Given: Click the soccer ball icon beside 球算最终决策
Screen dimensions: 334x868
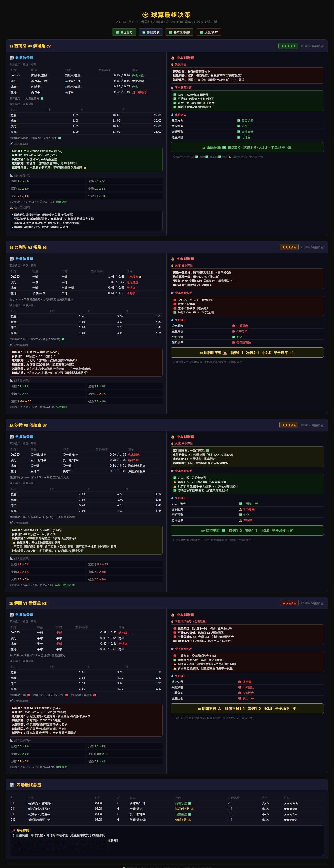Looking at the screenshot, I should [x=145, y=15].
